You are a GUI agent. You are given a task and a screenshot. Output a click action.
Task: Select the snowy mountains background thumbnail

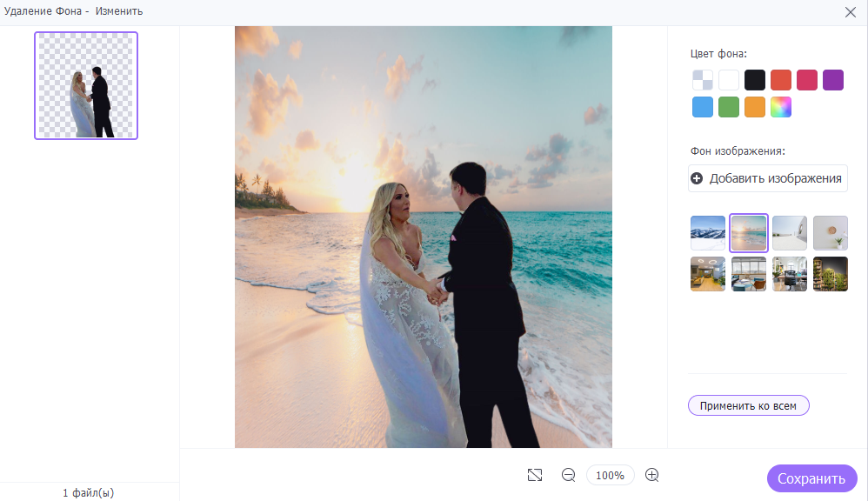coord(708,233)
